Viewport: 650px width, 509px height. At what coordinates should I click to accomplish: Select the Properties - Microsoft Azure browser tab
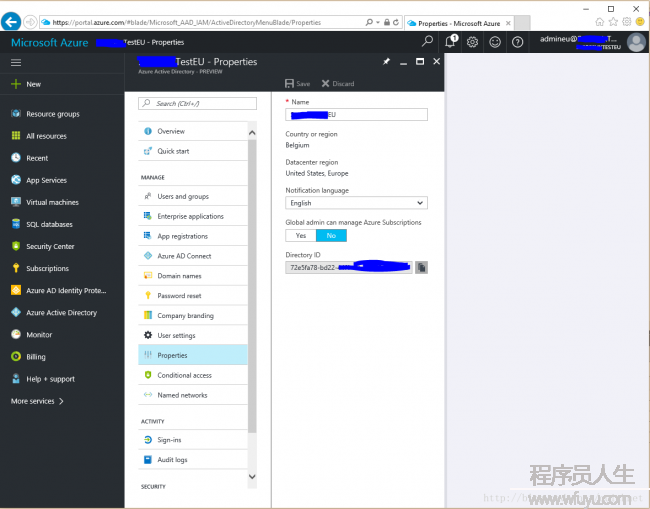pyautogui.click(x=459, y=23)
